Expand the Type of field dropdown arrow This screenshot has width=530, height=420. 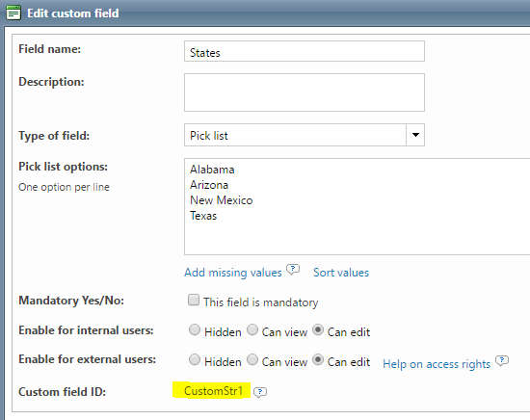pos(415,135)
